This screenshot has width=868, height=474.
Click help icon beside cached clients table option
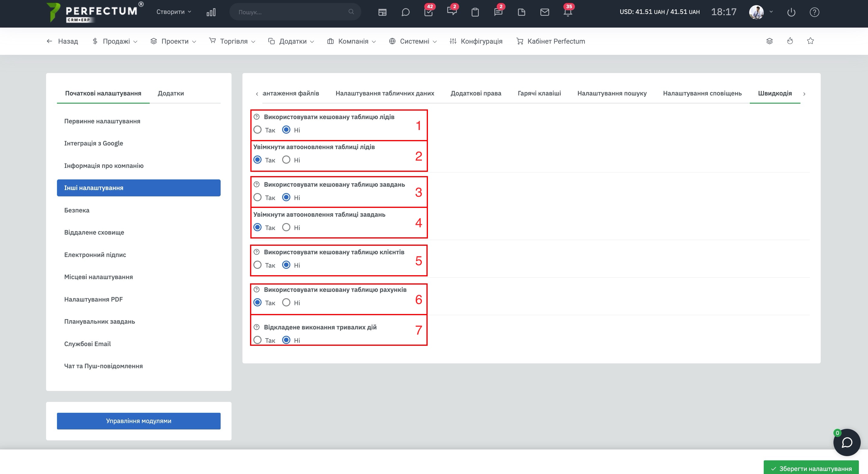click(256, 252)
